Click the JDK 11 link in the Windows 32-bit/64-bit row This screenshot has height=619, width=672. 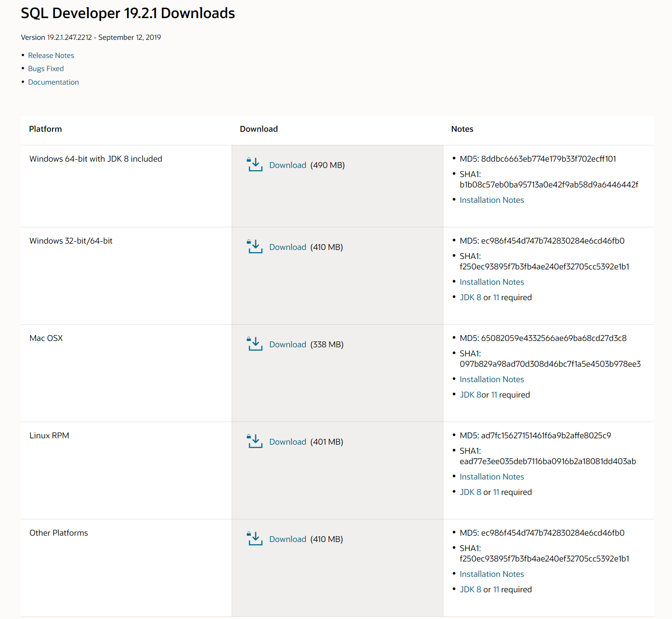tap(496, 298)
